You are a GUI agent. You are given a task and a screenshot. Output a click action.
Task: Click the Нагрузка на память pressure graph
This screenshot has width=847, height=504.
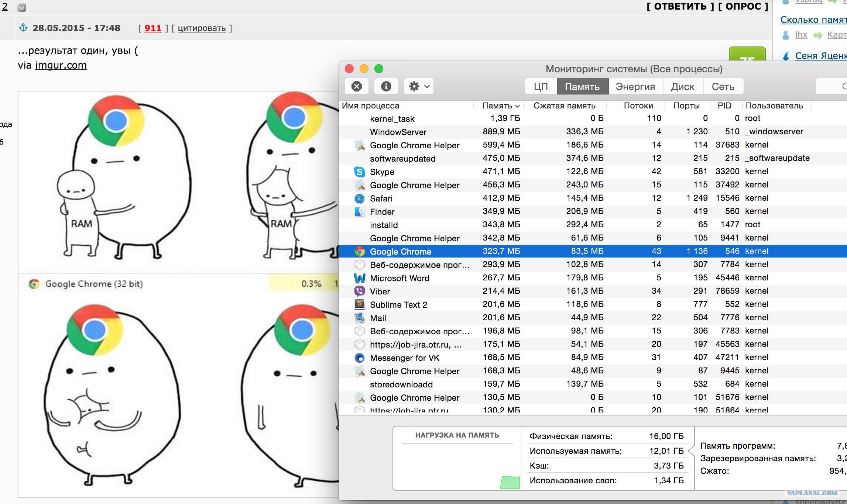pyautogui.click(x=457, y=466)
